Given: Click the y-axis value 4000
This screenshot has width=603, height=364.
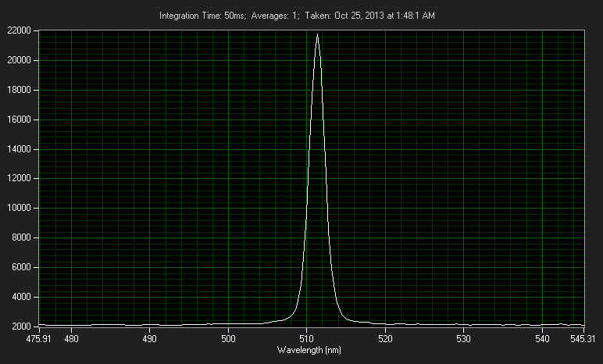Looking at the screenshot, I should (x=21, y=297).
